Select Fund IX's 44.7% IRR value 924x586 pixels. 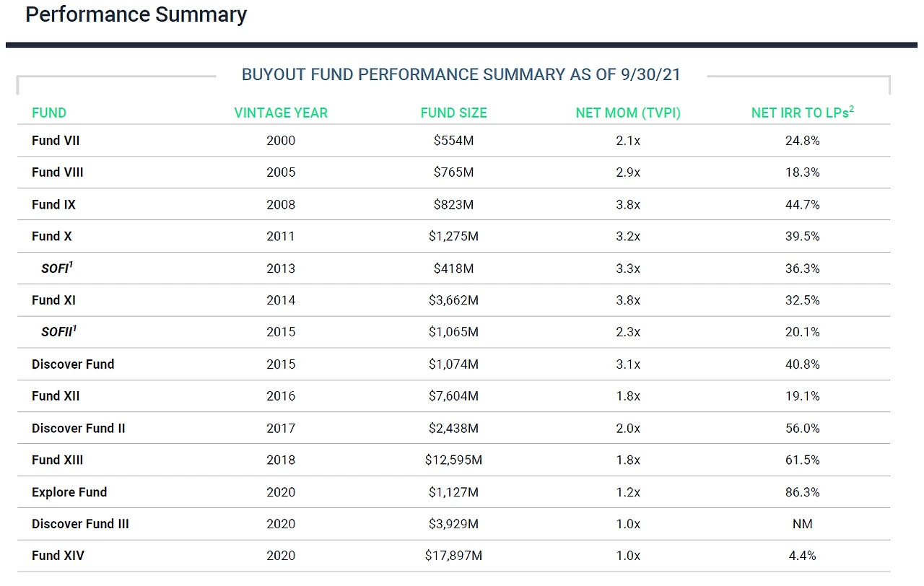tap(802, 204)
